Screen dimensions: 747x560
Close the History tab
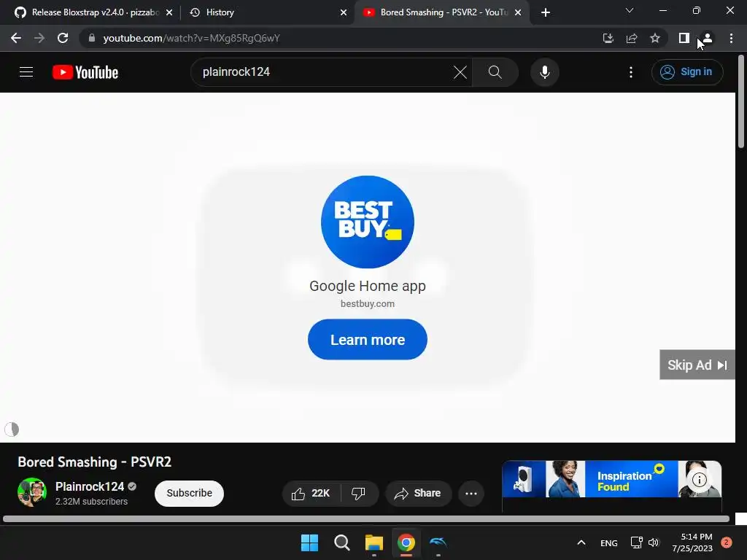344,12
